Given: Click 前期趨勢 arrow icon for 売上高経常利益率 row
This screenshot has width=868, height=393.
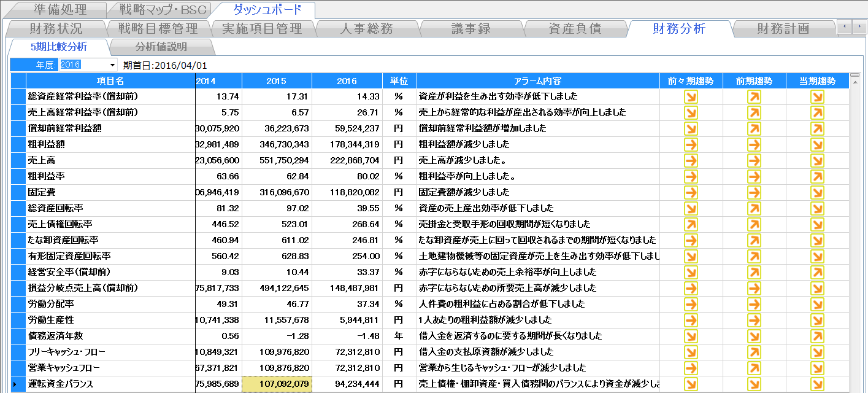Looking at the screenshot, I should point(754,113).
